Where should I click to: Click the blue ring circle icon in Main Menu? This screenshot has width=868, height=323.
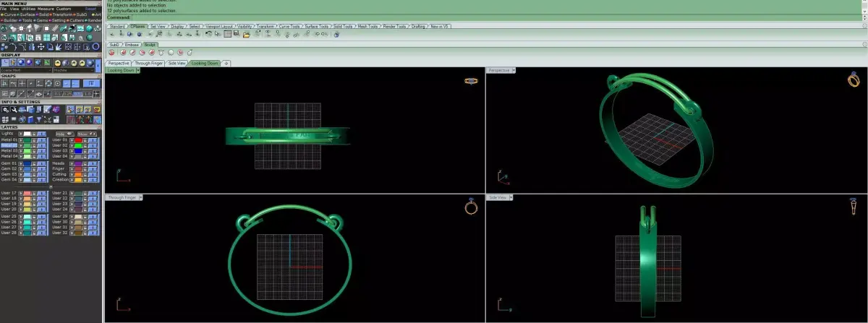(95, 47)
